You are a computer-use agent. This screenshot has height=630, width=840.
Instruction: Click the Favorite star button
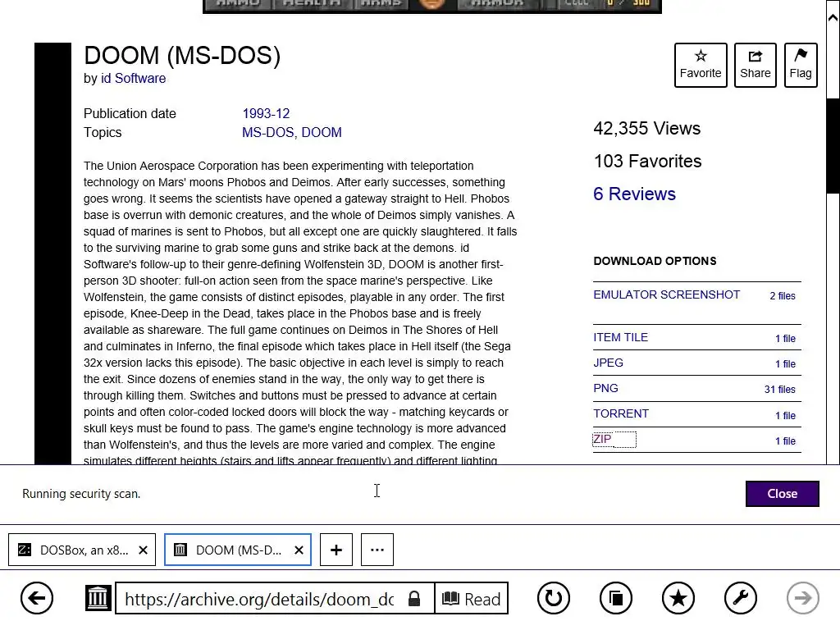[x=701, y=65]
